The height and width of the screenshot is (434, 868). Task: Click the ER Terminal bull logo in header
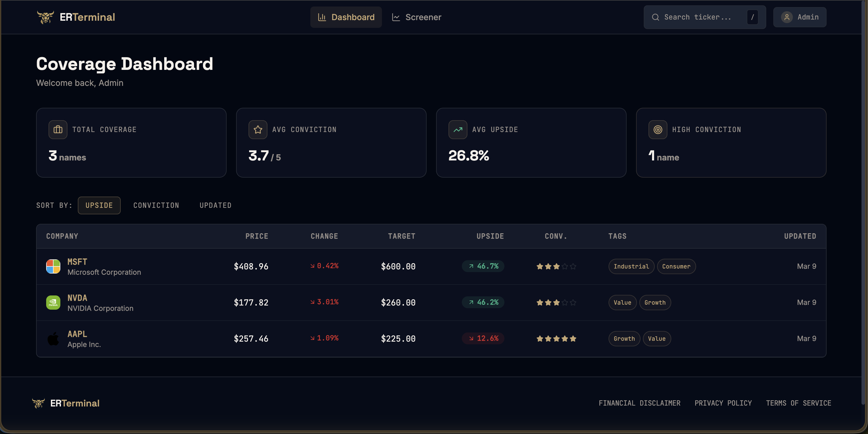point(46,17)
